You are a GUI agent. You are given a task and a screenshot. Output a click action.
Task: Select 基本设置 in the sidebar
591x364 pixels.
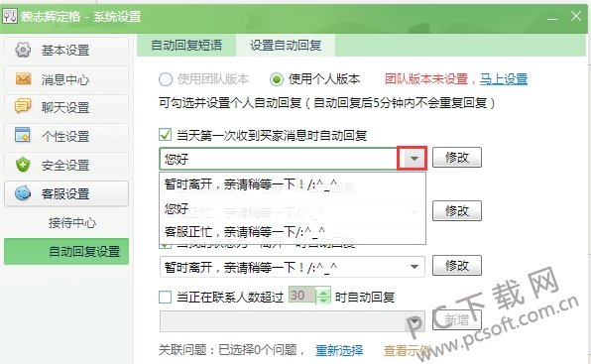66,50
